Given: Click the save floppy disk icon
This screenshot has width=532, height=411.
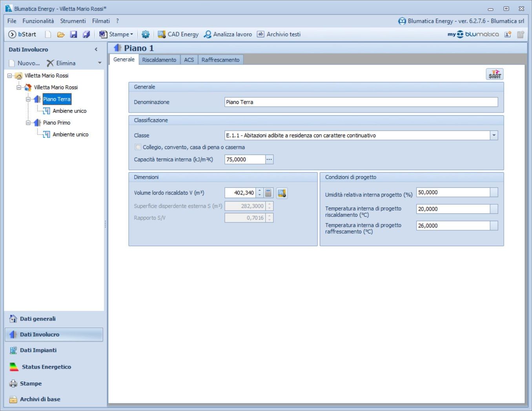Looking at the screenshot, I should pyautogui.click(x=73, y=35).
